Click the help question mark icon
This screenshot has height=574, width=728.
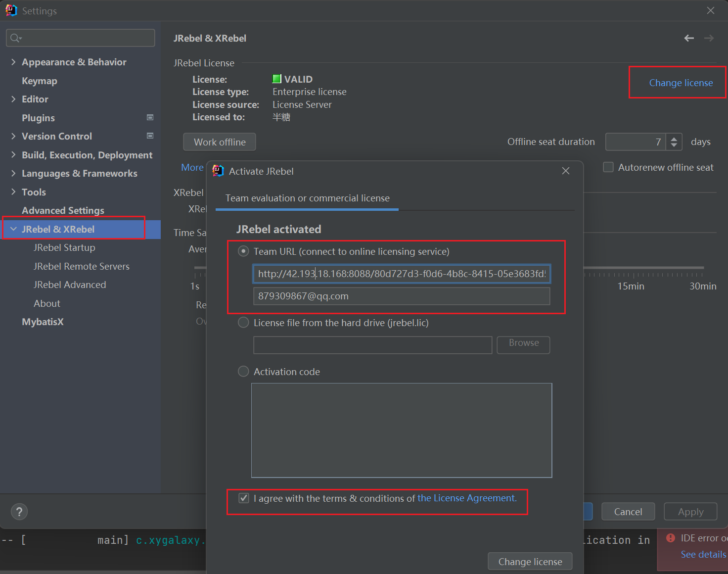tap(19, 512)
